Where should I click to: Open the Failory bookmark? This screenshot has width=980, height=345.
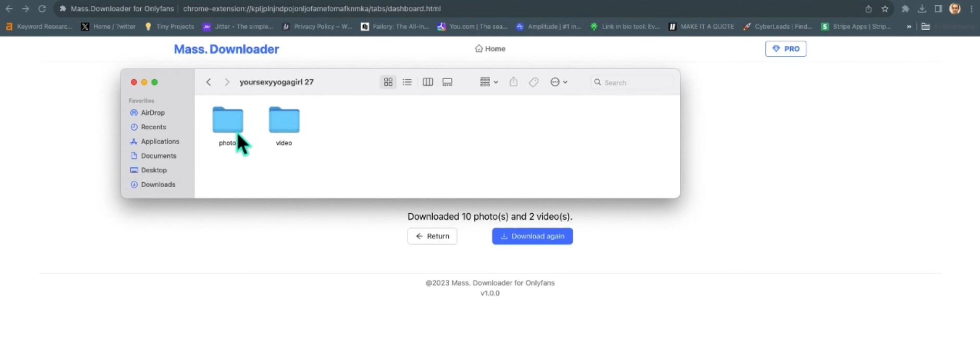coord(395,27)
